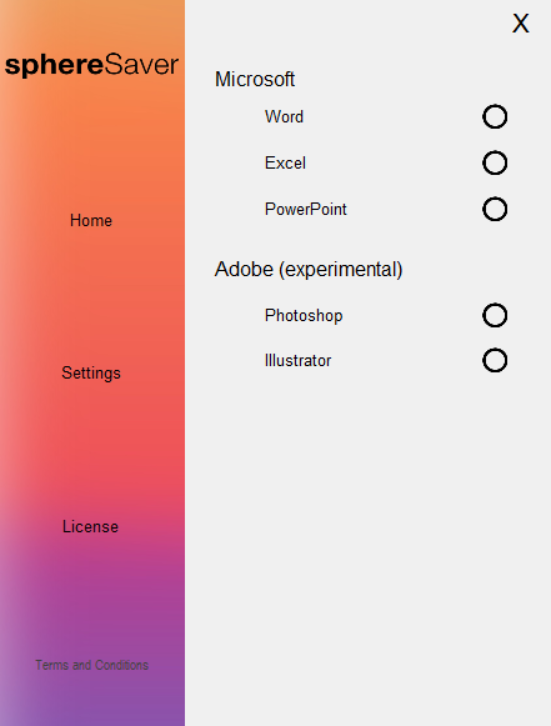This screenshot has width=551, height=726.
Task: Click the Adobe (experimental) heading
Action: pyautogui.click(x=308, y=269)
